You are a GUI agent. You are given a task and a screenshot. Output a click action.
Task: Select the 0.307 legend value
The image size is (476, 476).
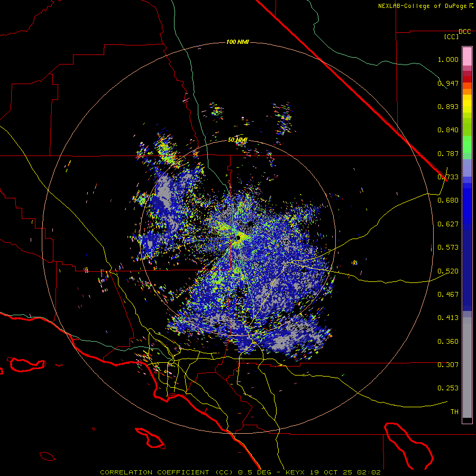[448, 365]
